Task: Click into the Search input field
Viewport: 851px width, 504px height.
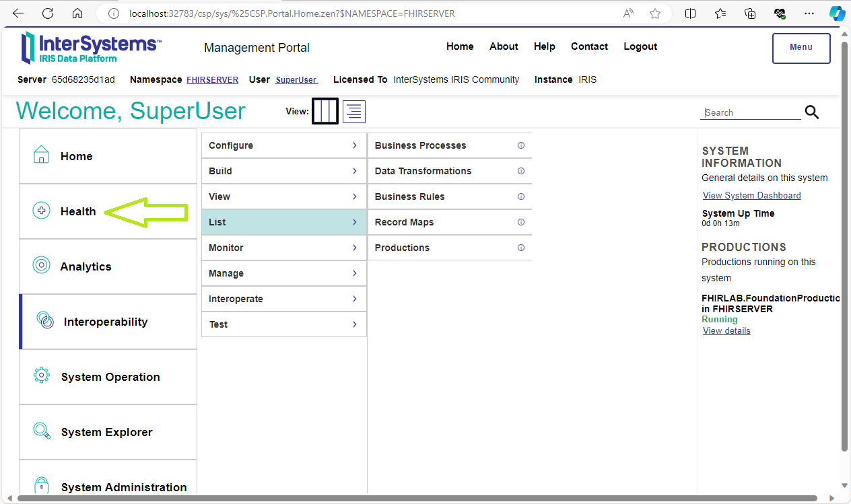Action: pos(750,112)
